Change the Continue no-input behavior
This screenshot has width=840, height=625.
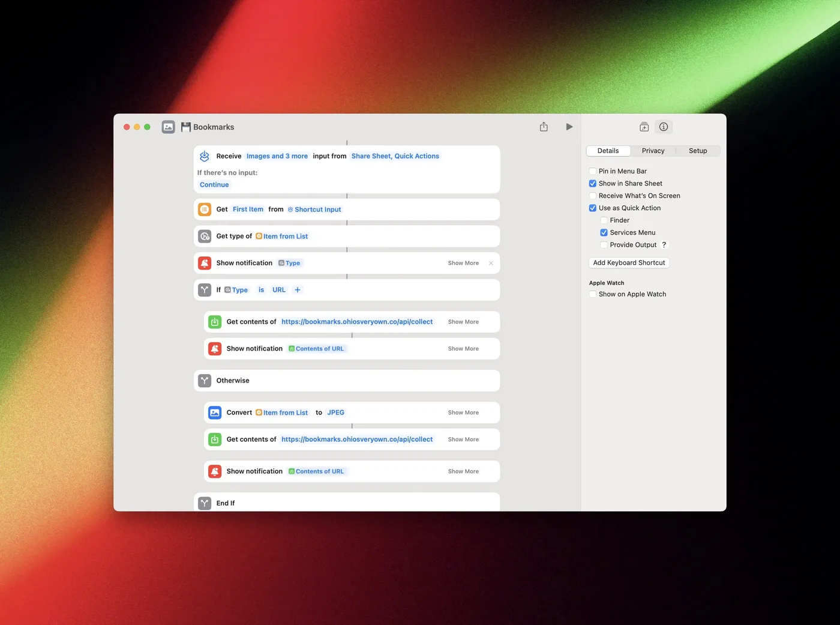click(x=214, y=185)
